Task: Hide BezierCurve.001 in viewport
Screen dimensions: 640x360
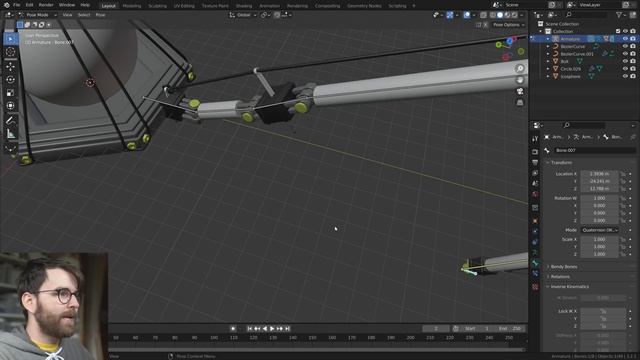Action: pyautogui.click(x=625, y=54)
